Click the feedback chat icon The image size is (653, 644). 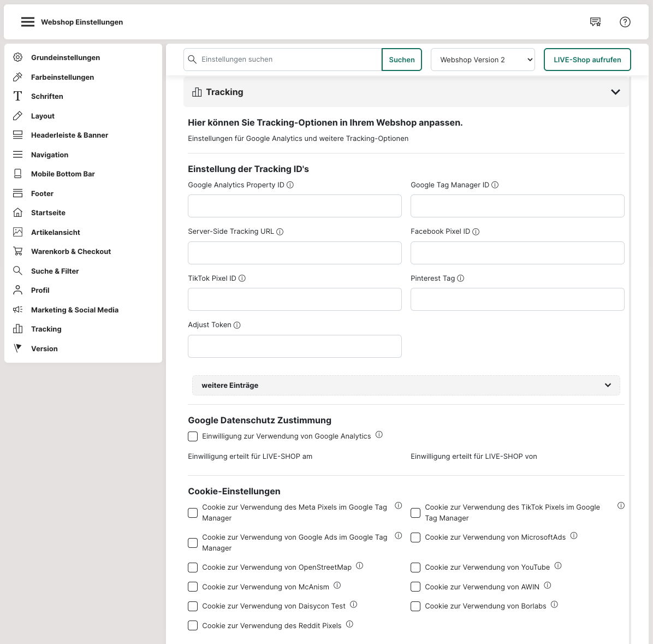point(595,22)
